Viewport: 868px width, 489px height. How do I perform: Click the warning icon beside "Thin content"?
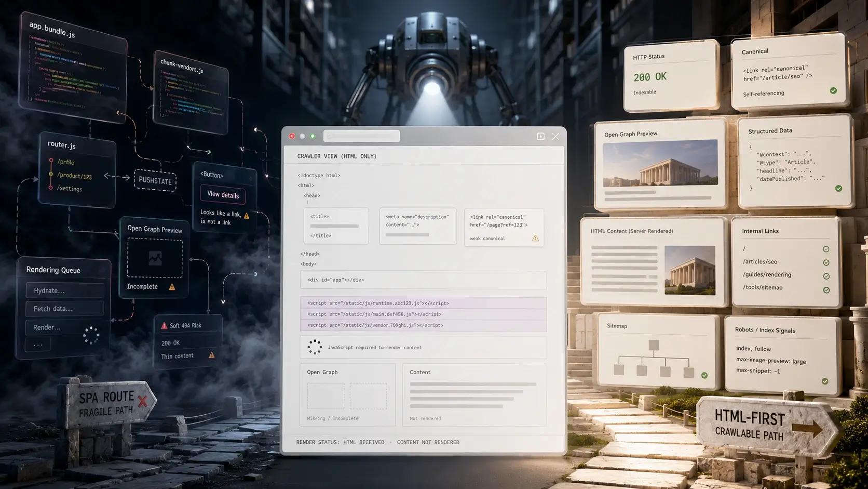[x=211, y=355]
